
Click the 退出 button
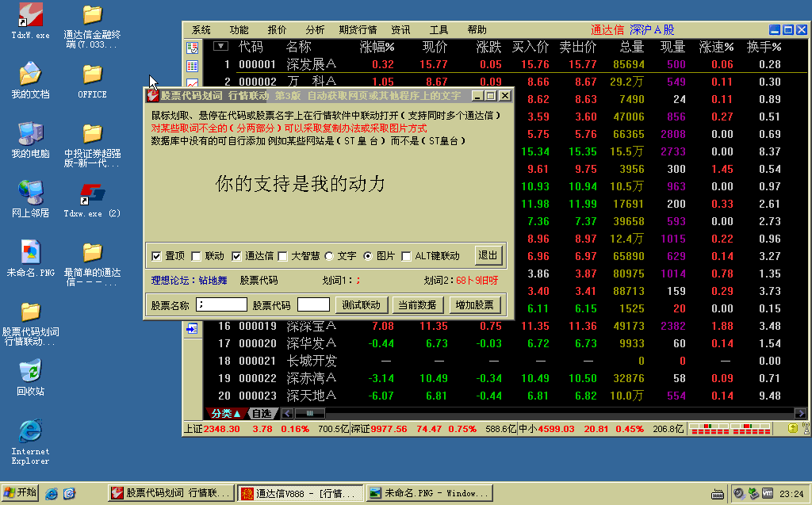coord(488,255)
